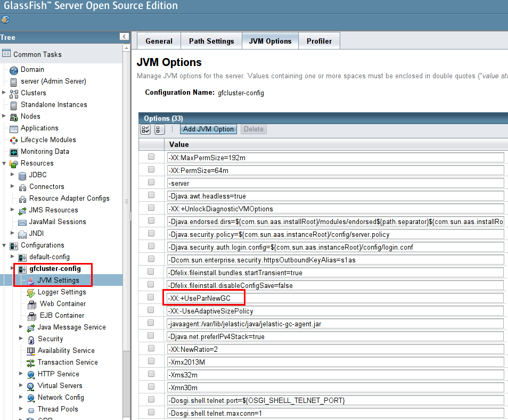This screenshot has width=508, height=420.
Task: Open the Profiler tab
Action: point(319,41)
